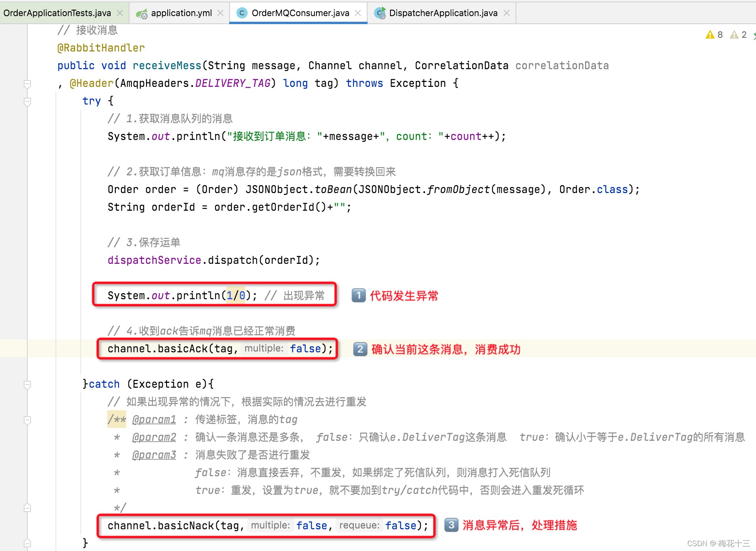Collapse the @param Javadoc comment fold arrow
This screenshot has height=551, width=756.
27,420
